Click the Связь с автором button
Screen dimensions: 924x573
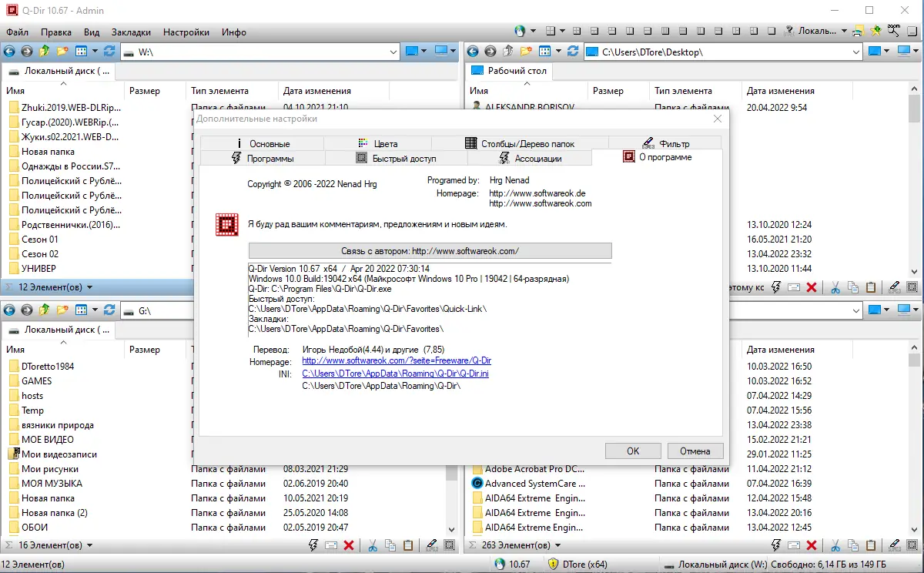(x=430, y=251)
